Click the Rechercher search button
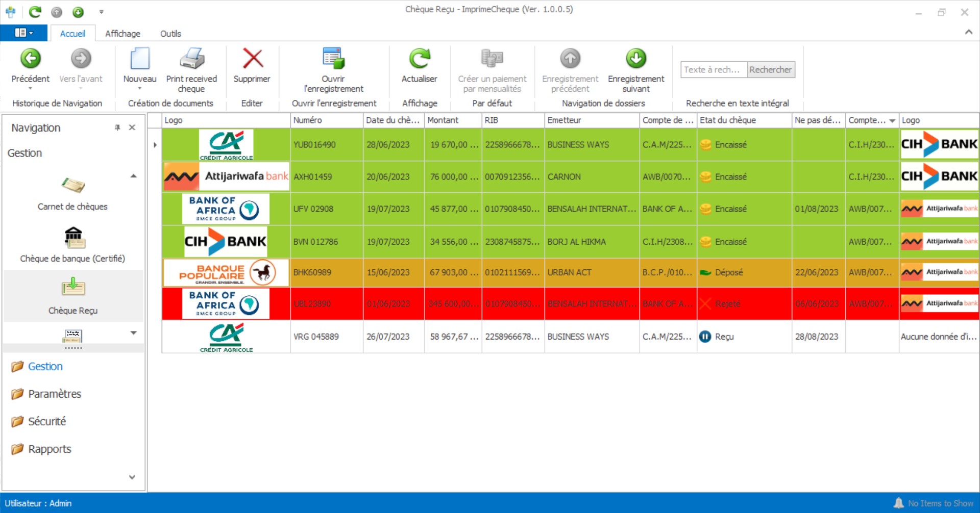 coord(771,70)
